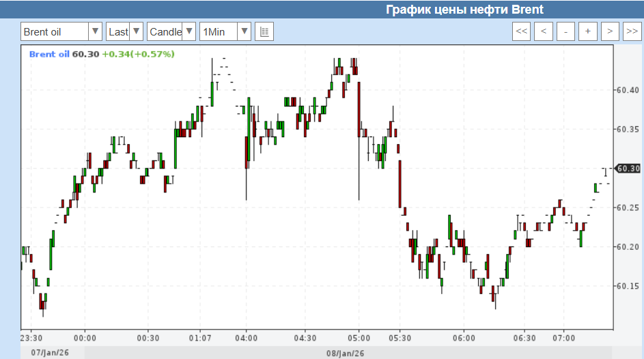Expand the Last price type dropdown

[124, 31]
